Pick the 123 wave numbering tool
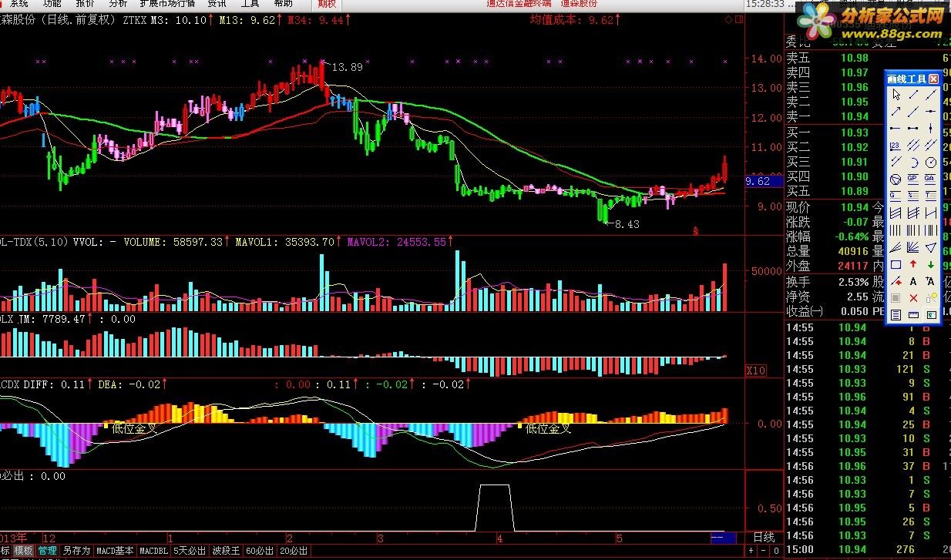This screenshot has width=951, height=560. 896,145
